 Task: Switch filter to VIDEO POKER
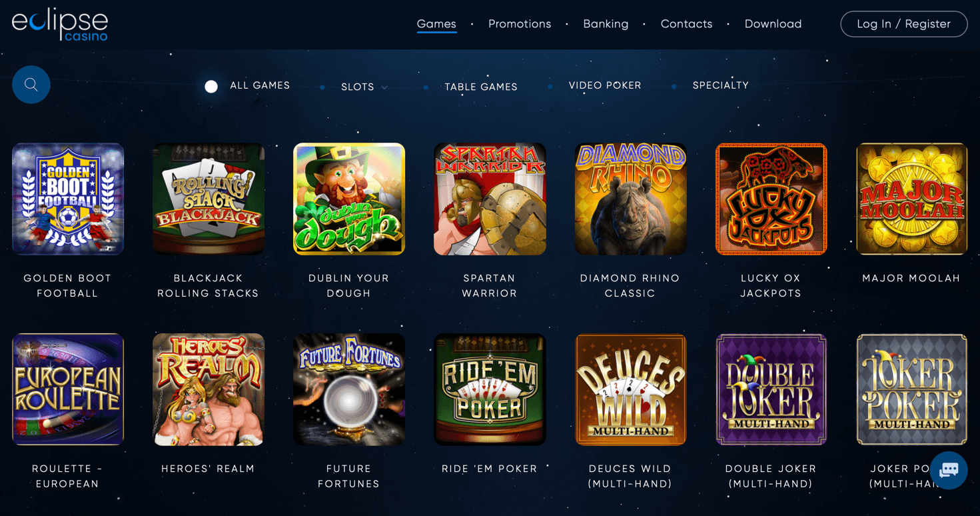tap(605, 85)
